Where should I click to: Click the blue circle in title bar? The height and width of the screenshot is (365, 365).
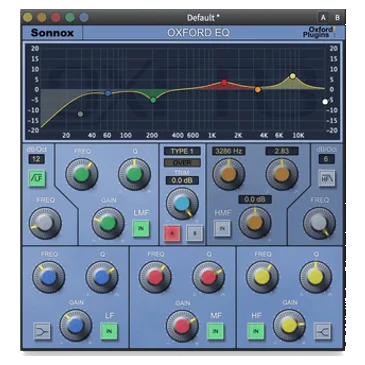(x=84, y=17)
